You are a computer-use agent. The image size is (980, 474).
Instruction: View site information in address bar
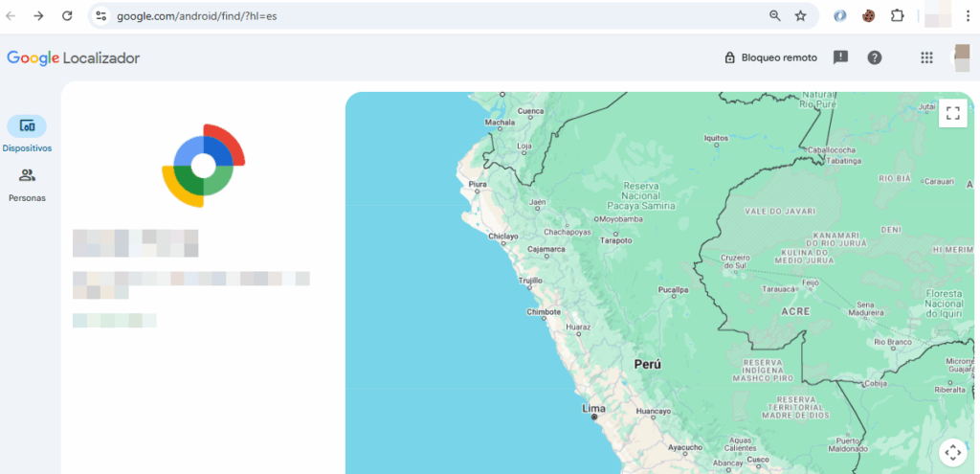[101, 16]
